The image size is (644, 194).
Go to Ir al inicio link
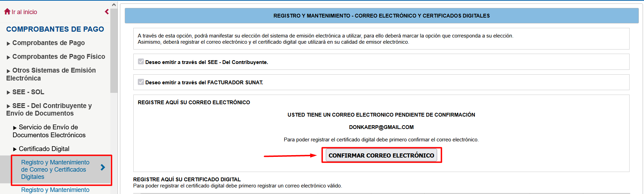[x=24, y=12]
